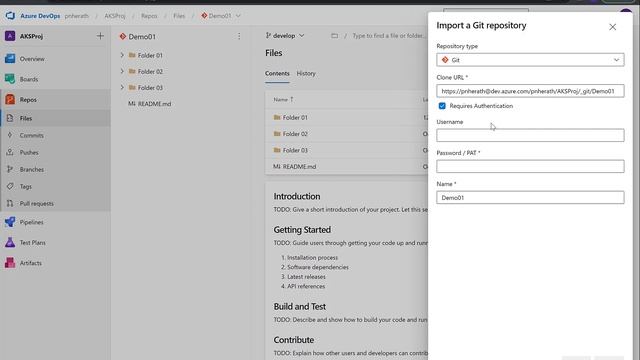Open Pipelines from the sidebar
The width and height of the screenshot is (640, 360).
(x=31, y=222)
